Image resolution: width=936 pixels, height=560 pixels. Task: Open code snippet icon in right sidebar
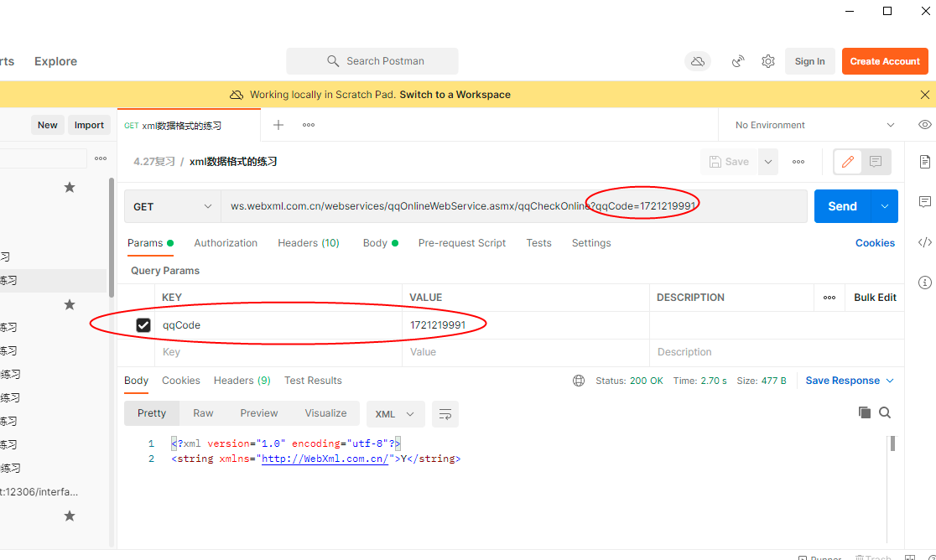[924, 242]
